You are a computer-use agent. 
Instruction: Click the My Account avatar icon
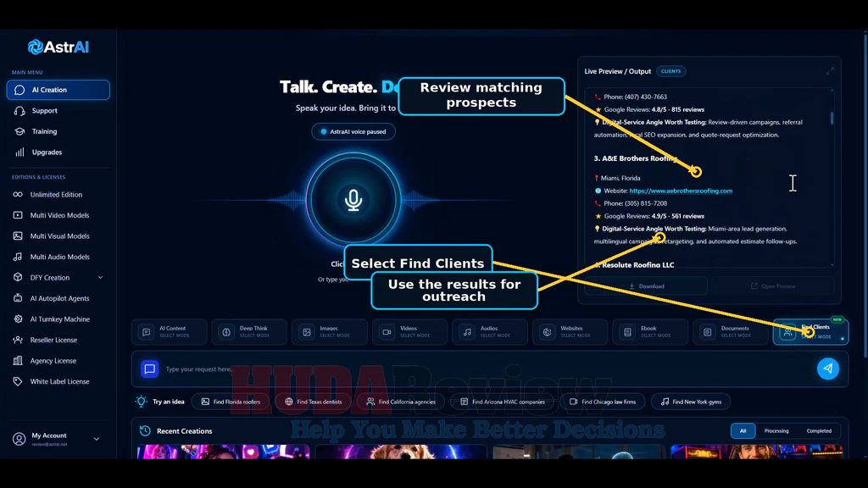19,439
